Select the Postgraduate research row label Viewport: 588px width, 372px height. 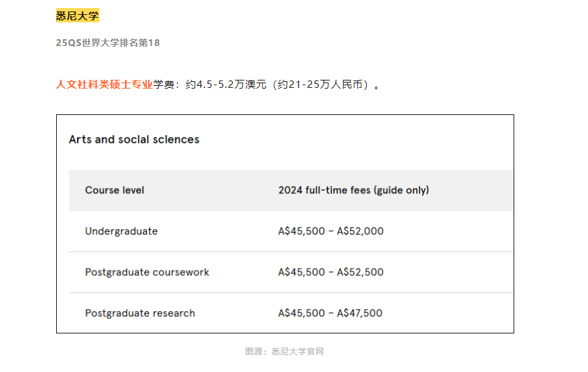140,312
